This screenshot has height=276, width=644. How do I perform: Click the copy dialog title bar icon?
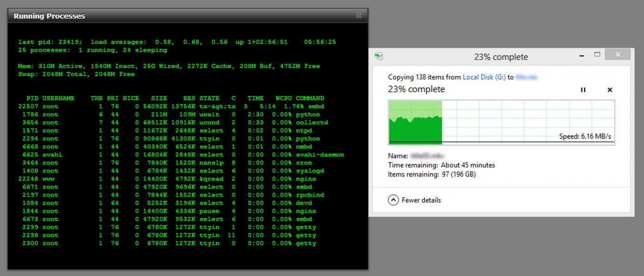pyautogui.click(x=379, y=56)
